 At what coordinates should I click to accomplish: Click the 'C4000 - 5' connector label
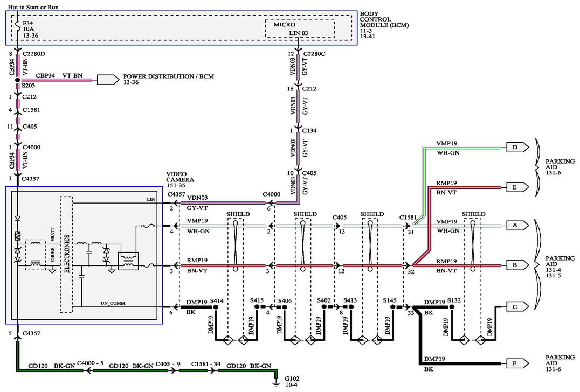(90, 363)
